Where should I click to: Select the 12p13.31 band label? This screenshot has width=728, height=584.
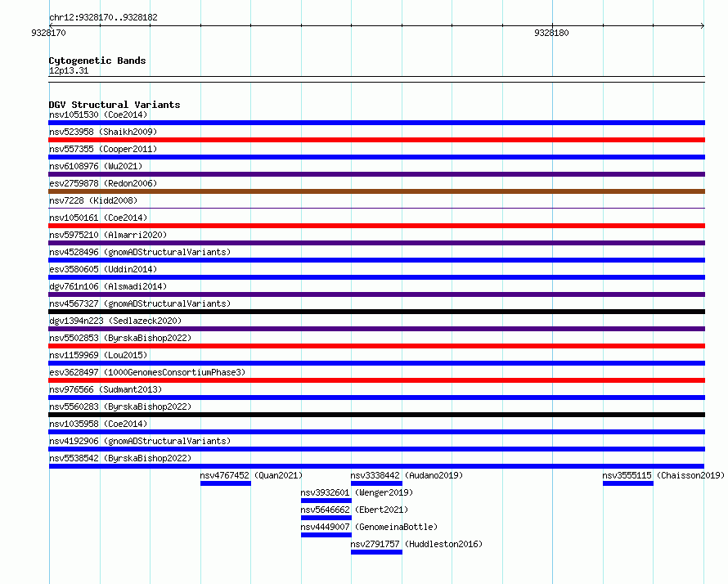pyautogui.click(x=69, y=70)
